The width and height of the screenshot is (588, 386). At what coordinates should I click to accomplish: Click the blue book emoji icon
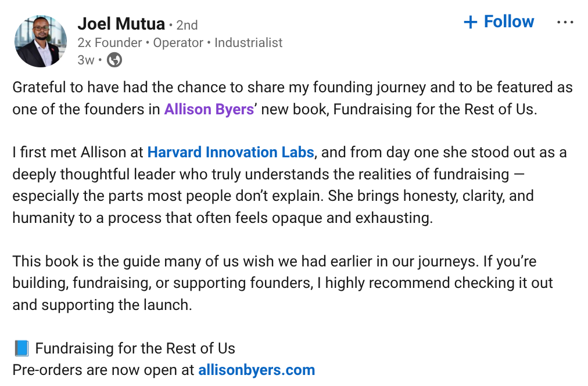point(21,348)
